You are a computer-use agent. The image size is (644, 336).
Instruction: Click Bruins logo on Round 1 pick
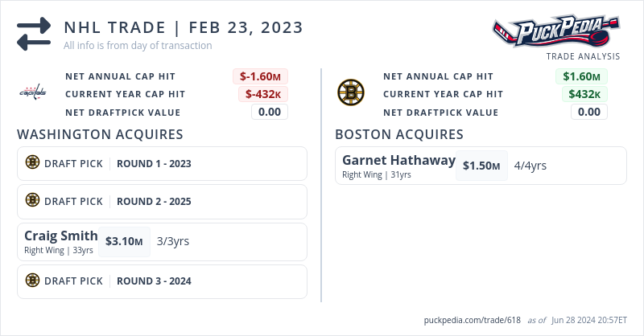click(32, 163)
